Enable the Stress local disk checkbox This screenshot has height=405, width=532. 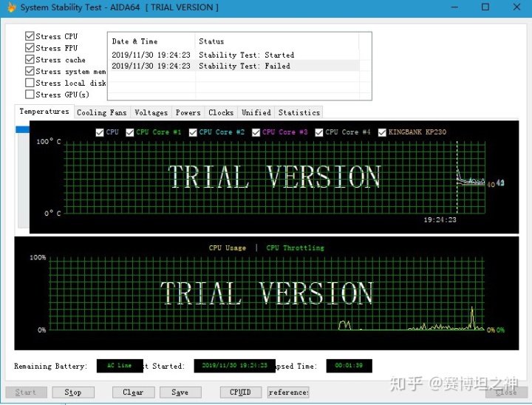click(30, 83)
